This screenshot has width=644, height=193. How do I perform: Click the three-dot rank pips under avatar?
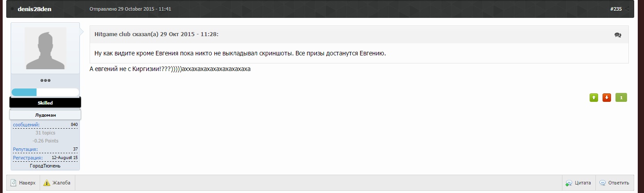(x=45, y=80)
